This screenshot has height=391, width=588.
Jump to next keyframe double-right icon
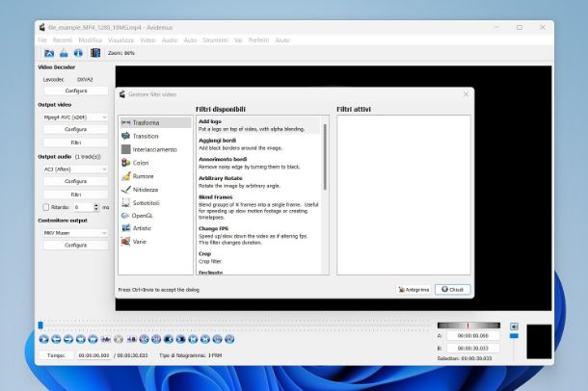click(93, 339)
